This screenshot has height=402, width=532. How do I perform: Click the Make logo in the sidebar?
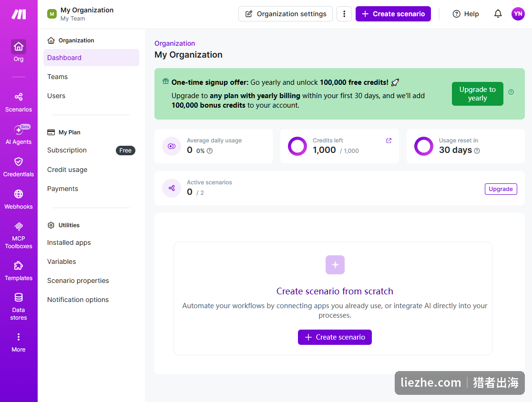pyautogui.click(x=19, y=14)
